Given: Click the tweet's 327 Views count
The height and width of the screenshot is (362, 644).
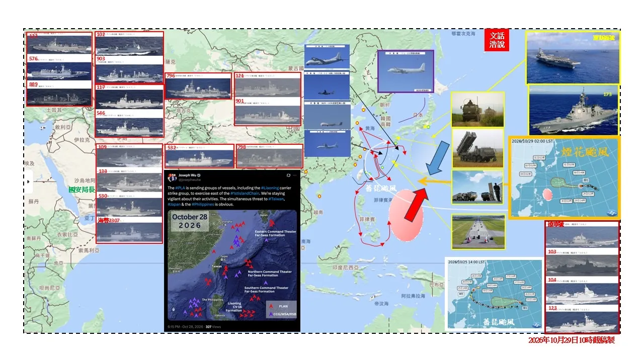Looking at the screenshot, I should pos(213,327).
